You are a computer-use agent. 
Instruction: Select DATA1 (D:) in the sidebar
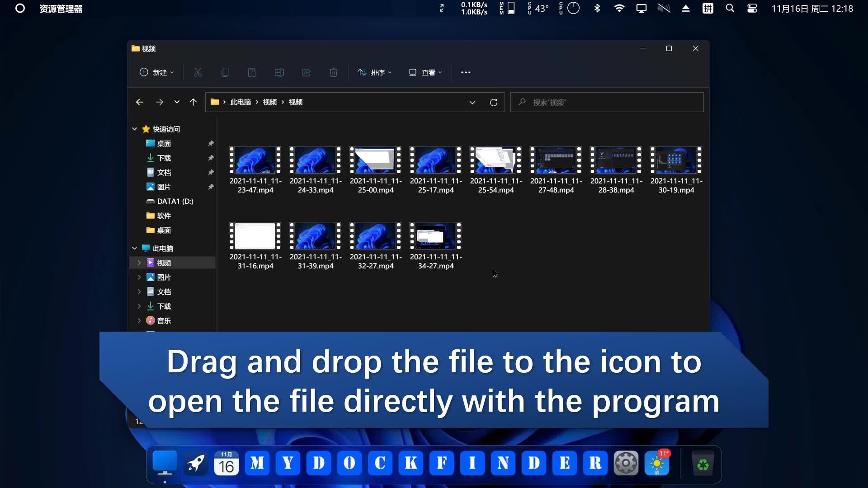(175, 202)
